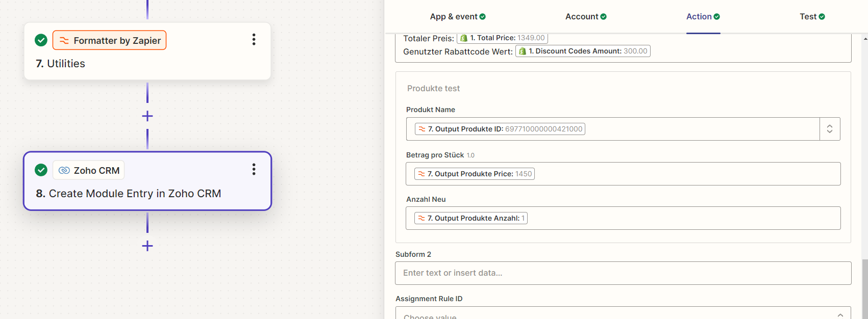The height and width of the screenshot is (319, 868).
Task: Click Output Produkte Price 1450 pill
Action: (475, 174)
